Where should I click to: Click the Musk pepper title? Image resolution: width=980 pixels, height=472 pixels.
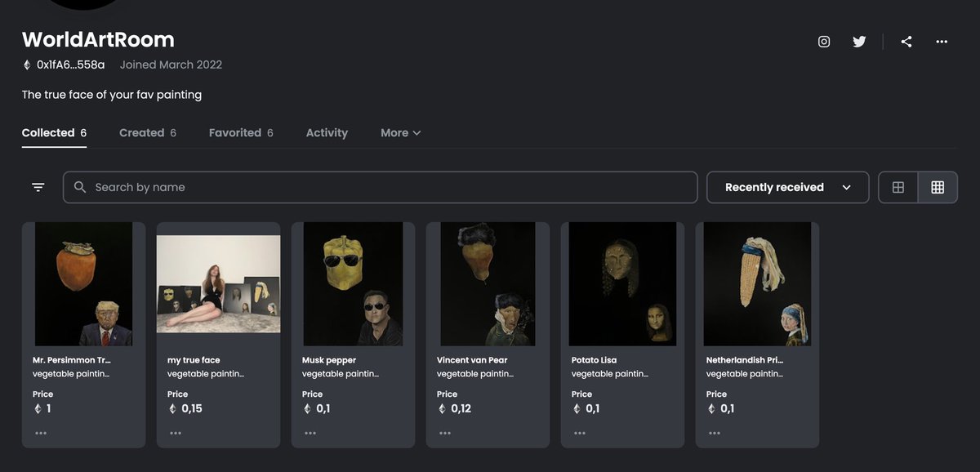[x=329, y=360]
